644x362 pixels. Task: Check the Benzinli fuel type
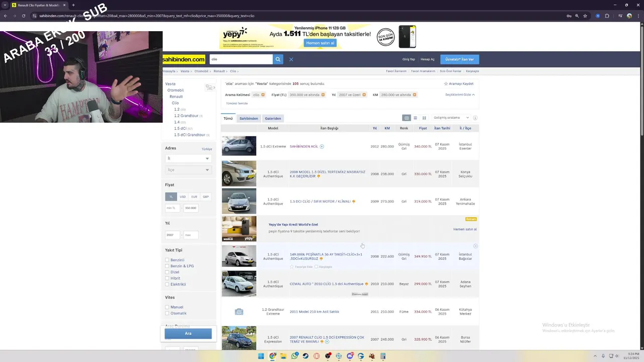tap(167, 260)
